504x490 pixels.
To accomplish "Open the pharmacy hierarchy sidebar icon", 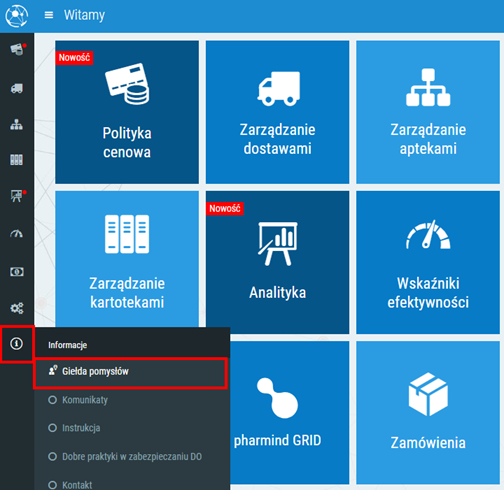I will [x=17, y=124].
